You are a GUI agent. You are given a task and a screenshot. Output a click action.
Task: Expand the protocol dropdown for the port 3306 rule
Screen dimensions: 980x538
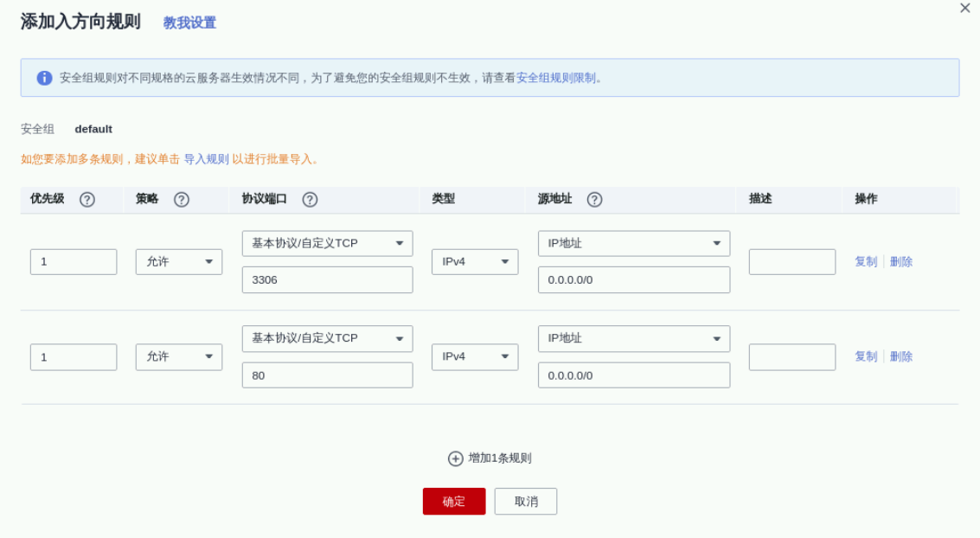click(x=327, y=244)
